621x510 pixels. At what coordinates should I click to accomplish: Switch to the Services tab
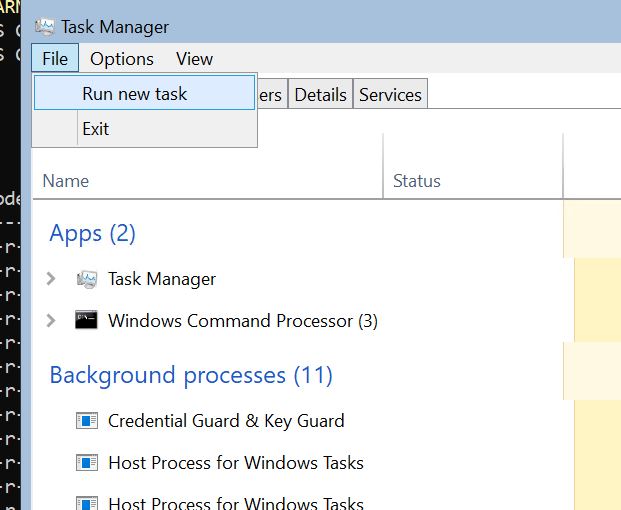[390, 95]
